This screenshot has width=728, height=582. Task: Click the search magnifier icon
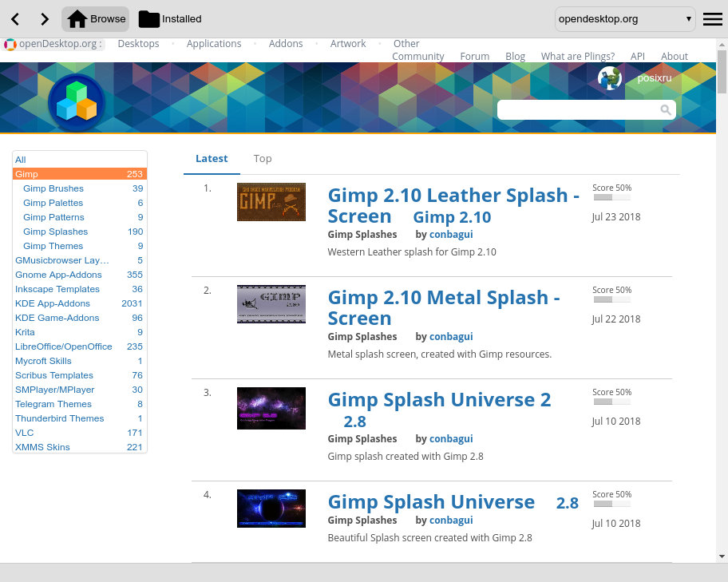point(665,109)
